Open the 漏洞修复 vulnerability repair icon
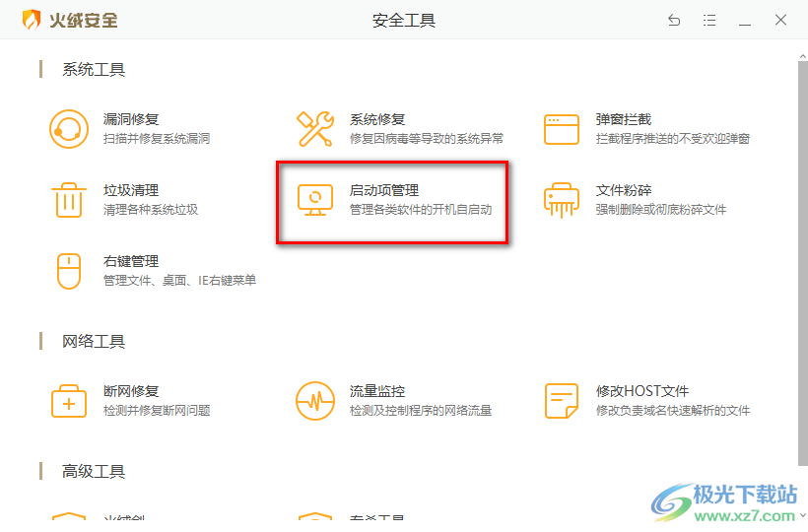The height and width of the screenshot is (532, 808). tap(69, 129)
